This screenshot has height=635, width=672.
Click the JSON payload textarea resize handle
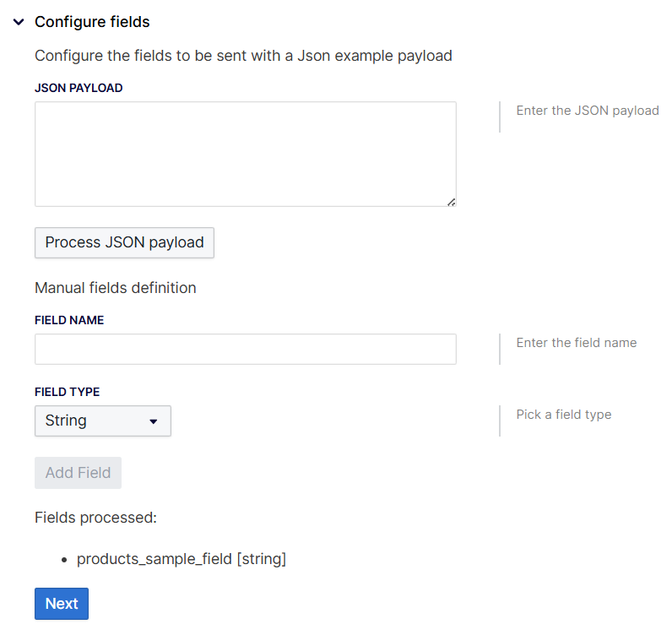452,202
